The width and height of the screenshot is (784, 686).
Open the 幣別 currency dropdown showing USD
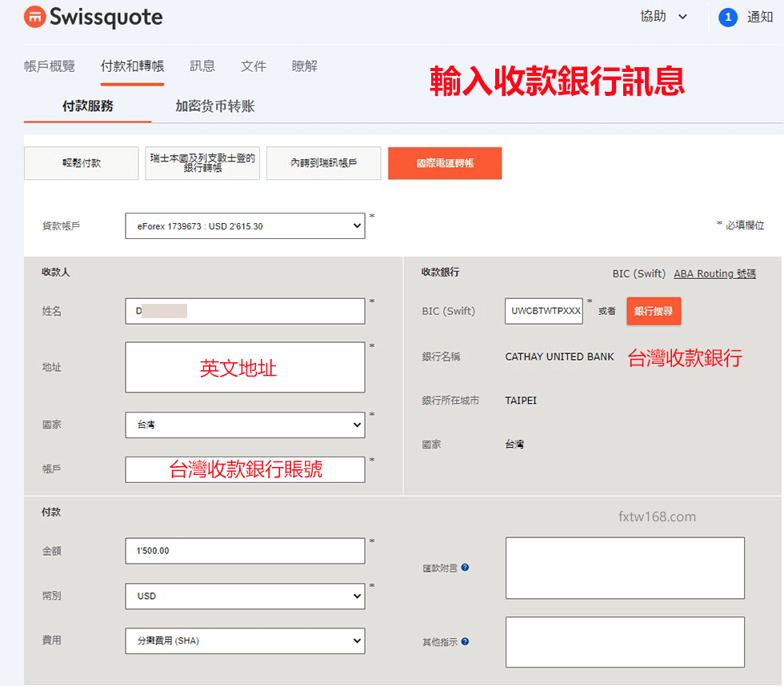click(x=244, y=596)
